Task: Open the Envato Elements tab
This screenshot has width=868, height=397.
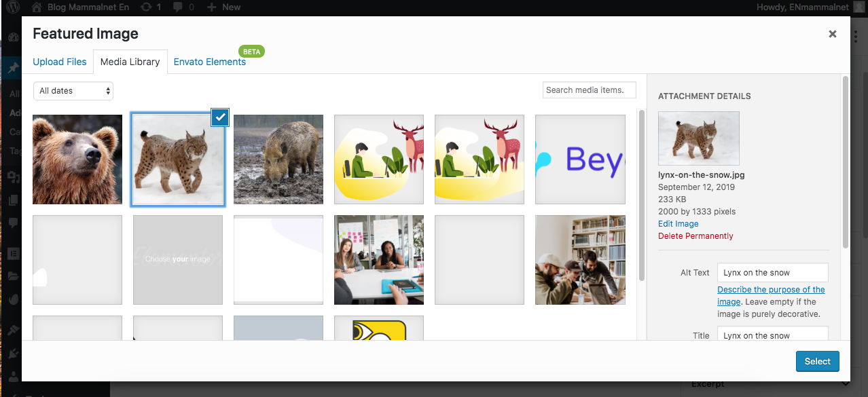Action: 210,62
